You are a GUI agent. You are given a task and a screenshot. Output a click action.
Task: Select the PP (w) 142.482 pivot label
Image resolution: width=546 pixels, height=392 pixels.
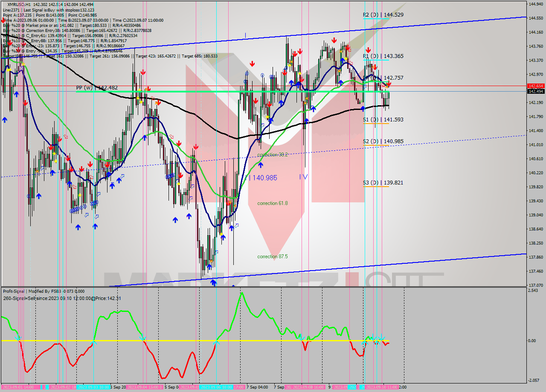97,88
